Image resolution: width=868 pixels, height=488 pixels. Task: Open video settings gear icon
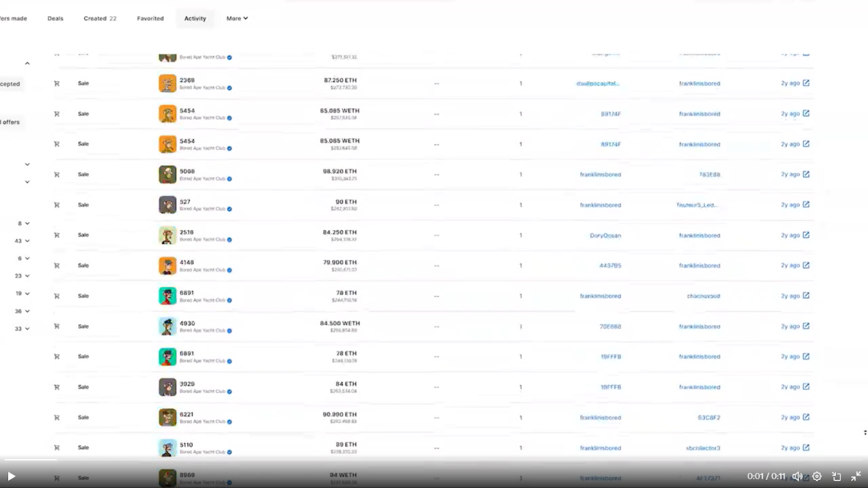tap(817, 476)
